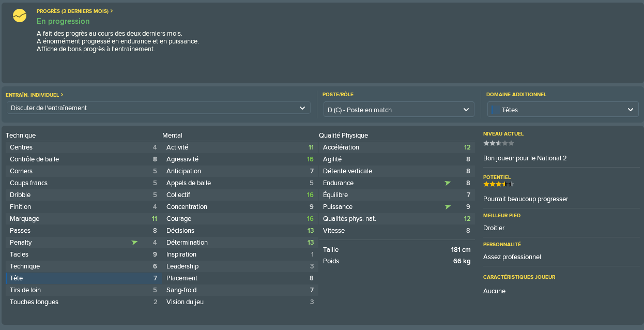Select the Marquage attribute row
Viewport: 644px width, 330px height.
(82, 219)
